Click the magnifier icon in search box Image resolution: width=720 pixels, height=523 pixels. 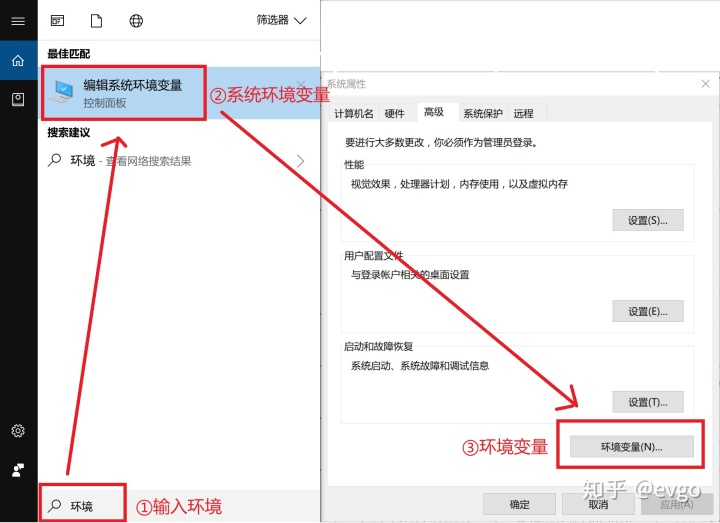click(x=54, y=506)
